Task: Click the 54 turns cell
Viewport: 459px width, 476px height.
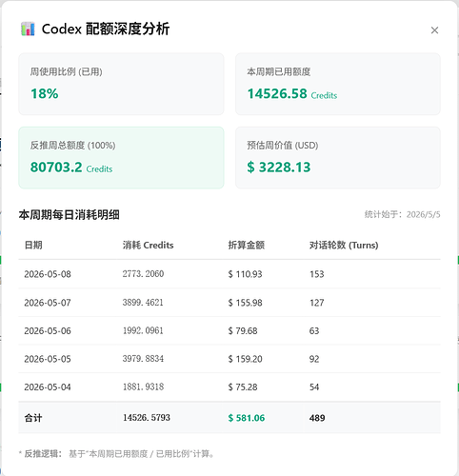Action: click(314, 387)
